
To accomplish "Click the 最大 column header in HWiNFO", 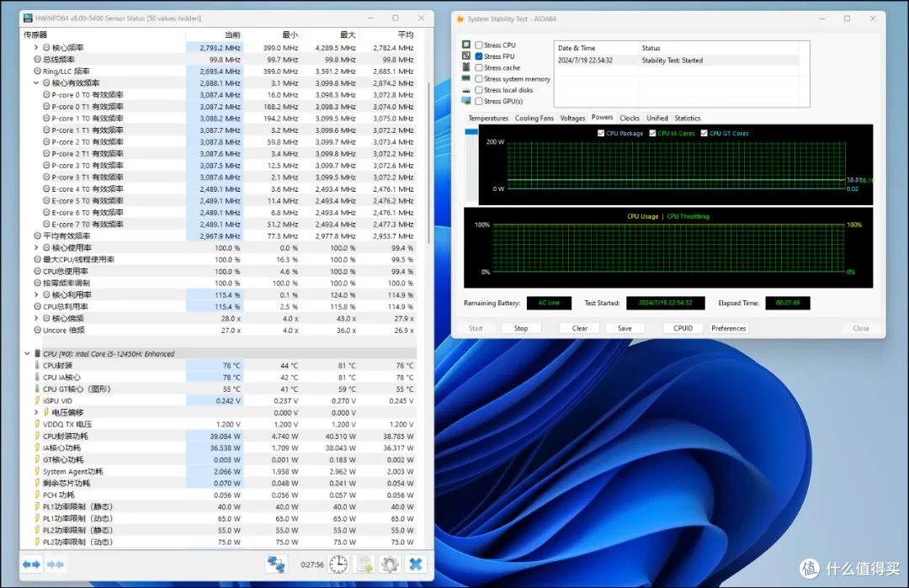I will point(331,34).
